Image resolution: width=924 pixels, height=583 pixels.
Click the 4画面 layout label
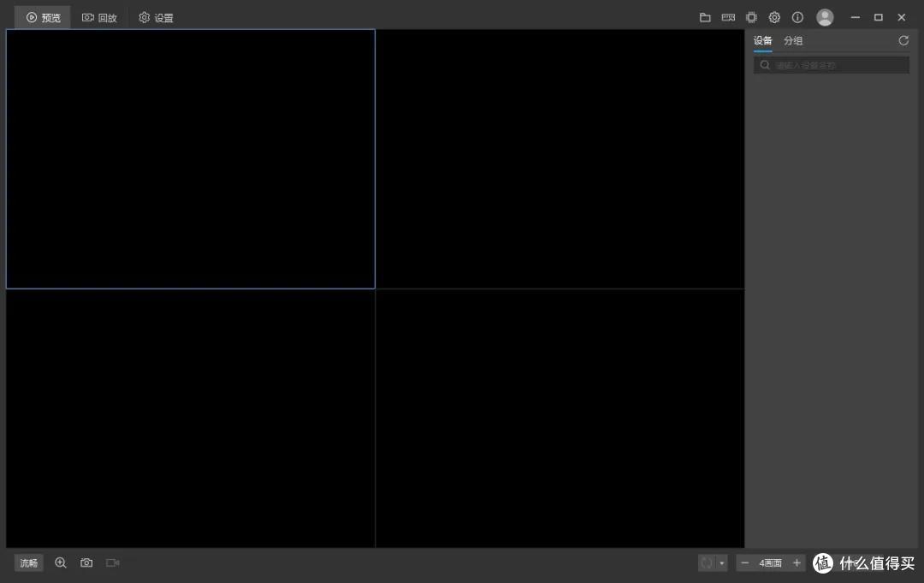770,563
